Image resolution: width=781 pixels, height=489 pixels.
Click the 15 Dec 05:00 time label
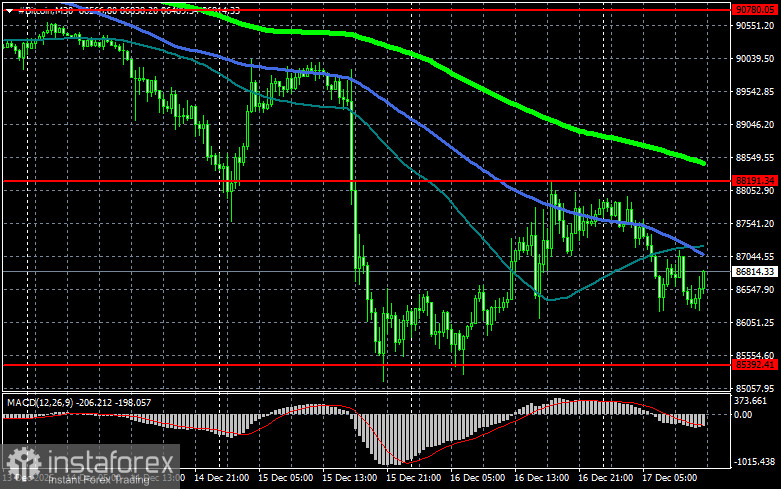(x=285, y=478)
